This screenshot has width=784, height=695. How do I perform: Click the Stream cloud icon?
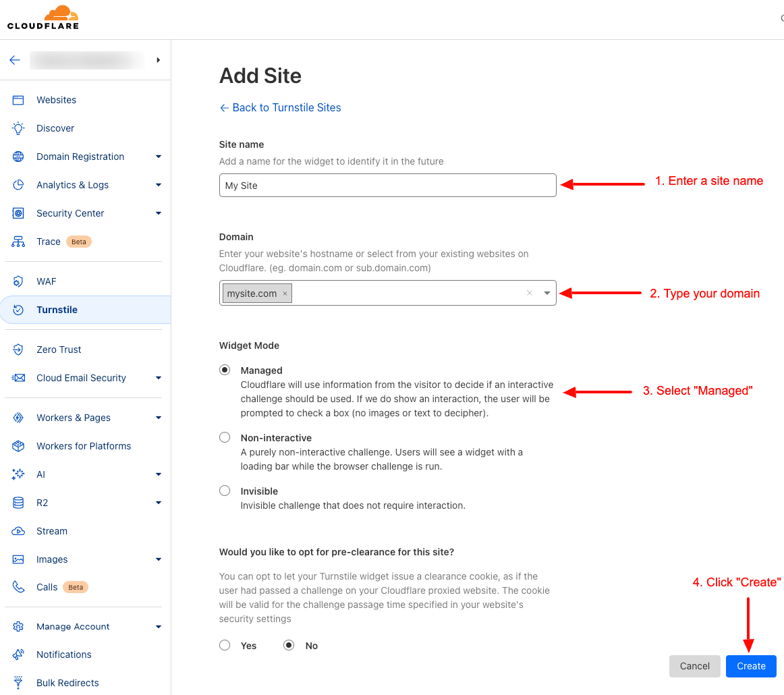point(18,531)
